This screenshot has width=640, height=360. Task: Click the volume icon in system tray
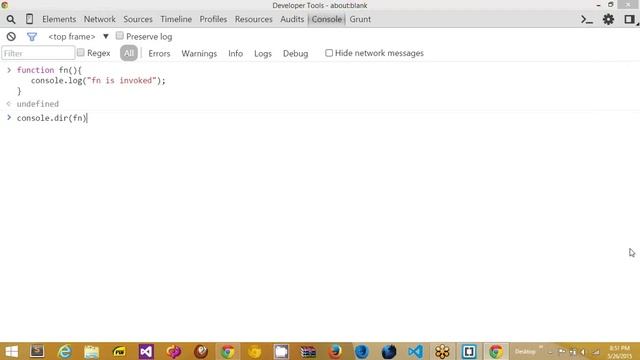(583, 352)
